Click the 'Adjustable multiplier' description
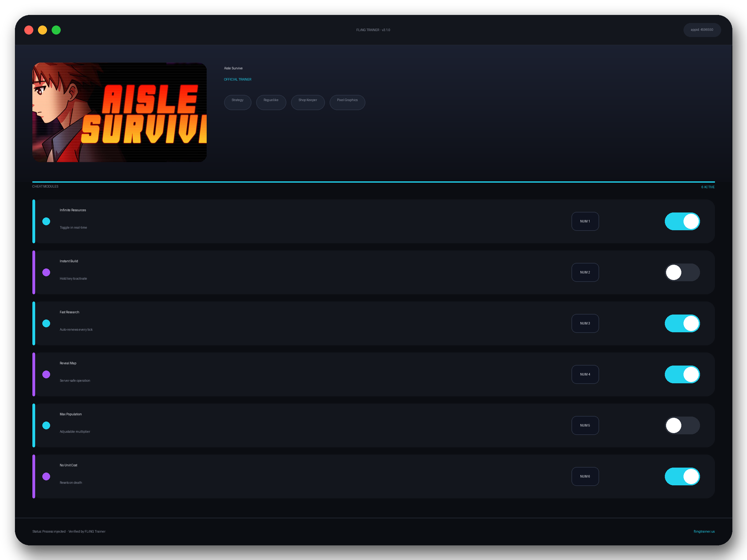747x560 pixels. 75,432
